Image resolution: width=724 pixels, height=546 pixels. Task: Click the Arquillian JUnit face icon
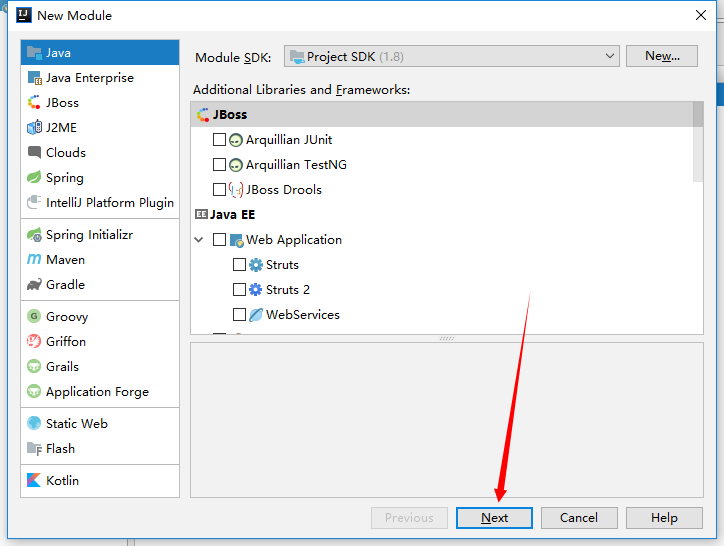[x=236, y=140]
